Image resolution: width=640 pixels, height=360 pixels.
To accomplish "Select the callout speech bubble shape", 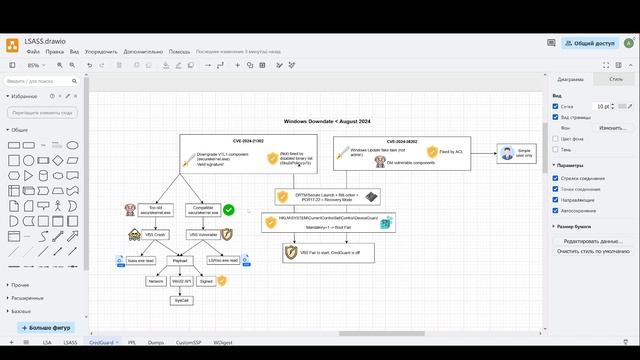I will click(43, 206).
